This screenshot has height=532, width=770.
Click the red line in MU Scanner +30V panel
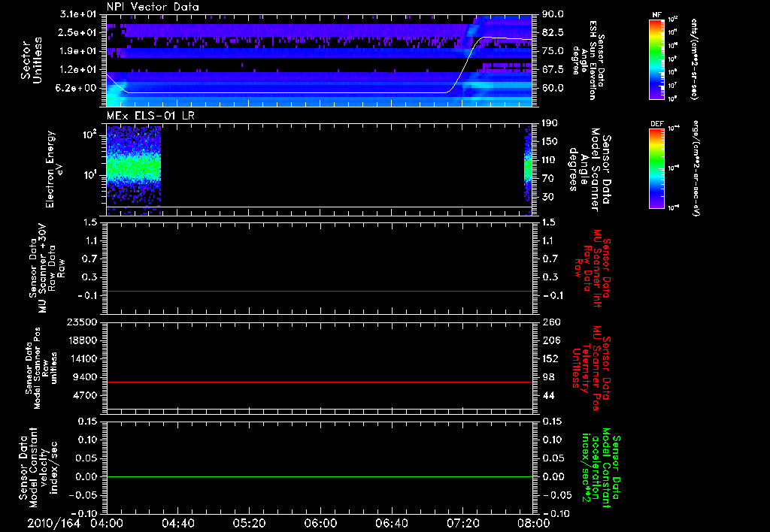click(x=319, y=291)
